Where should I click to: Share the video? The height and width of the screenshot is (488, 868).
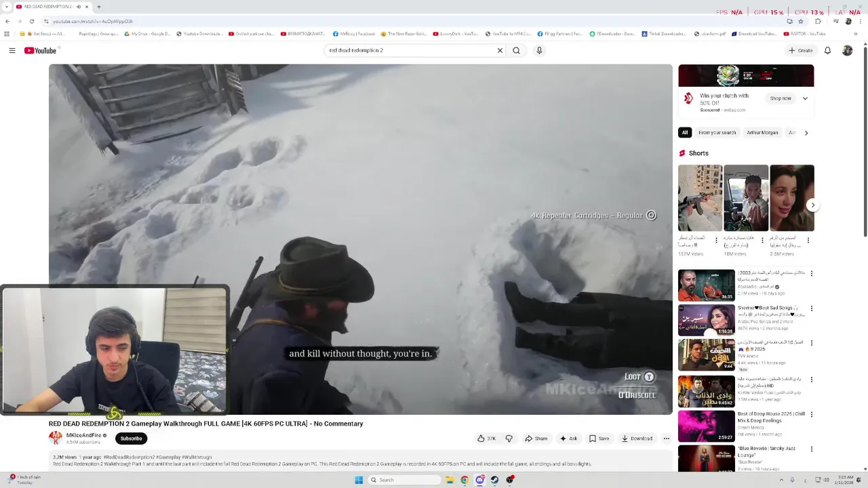click(536, 439)
